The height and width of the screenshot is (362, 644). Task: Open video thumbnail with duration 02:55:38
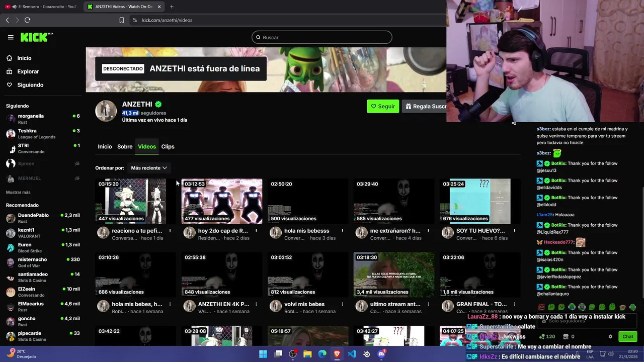(x=222, y=275)
